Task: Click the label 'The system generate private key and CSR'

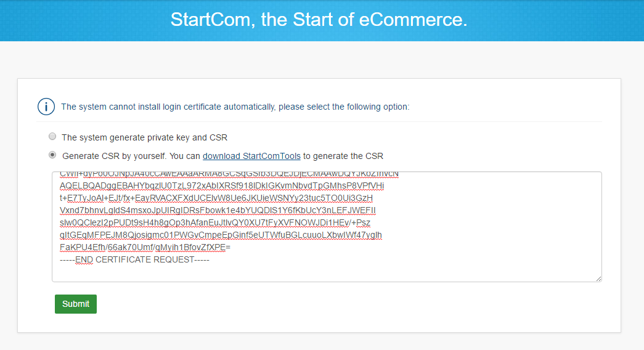Action: point(144,137)
